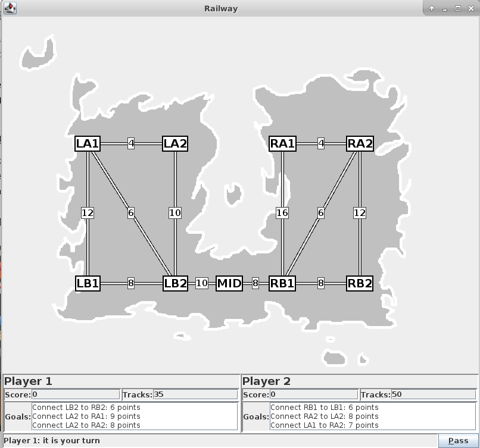
Task: Click Player 1's Tracks field
Action: tap(195, 394)
